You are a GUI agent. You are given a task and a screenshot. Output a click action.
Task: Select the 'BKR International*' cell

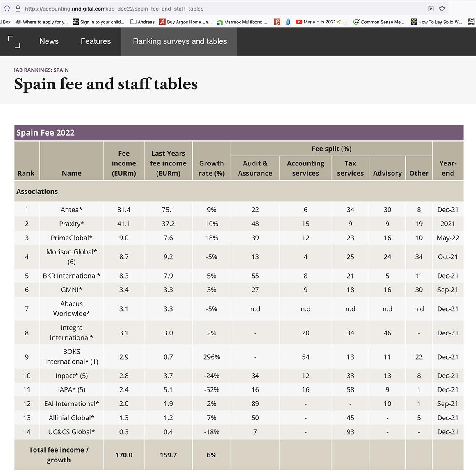(x=72, y=276)
